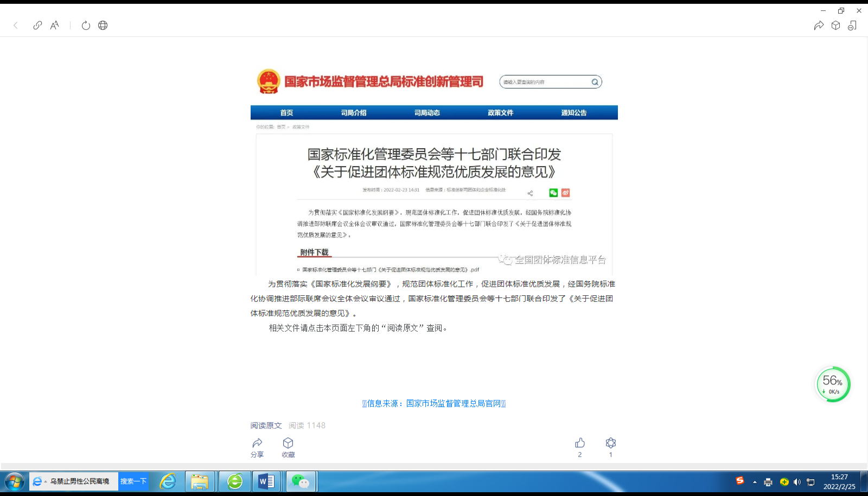
Task: Share the article to Weibo
Action: pyautogui.click(x=565, y=193)
